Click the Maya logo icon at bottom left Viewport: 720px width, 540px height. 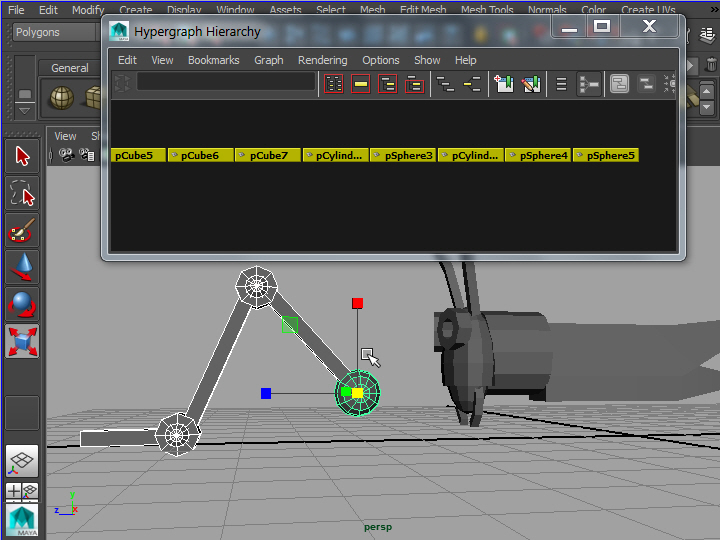pyautogui.click(x=22, y=520)
